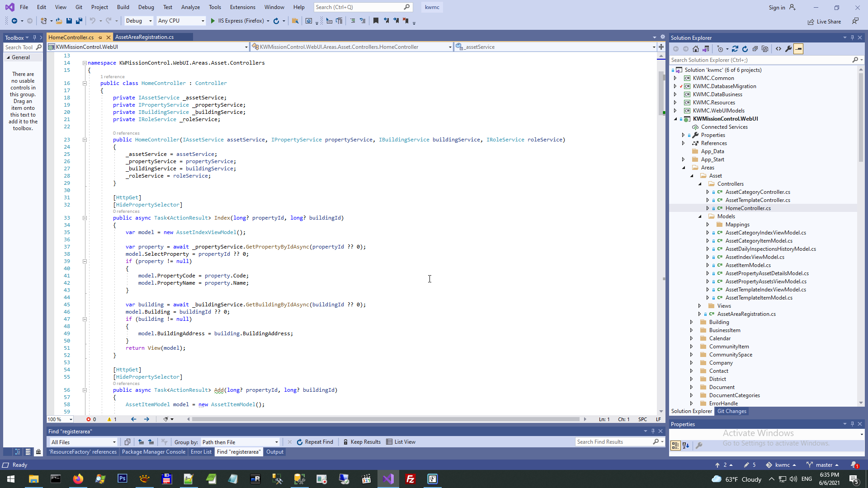Toggle Keep Results in Find panel
Viewport: 868px width, 488px height.
362,442
